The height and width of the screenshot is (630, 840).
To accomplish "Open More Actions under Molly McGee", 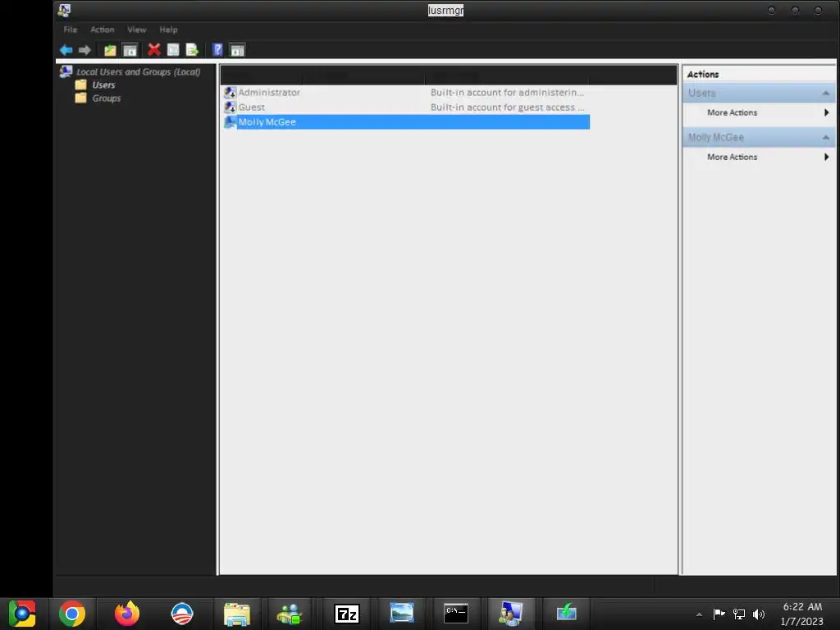I will (732, 157).
